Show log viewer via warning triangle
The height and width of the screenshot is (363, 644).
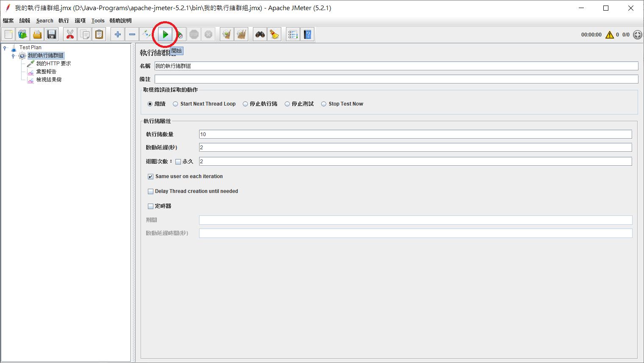[610, 35]
